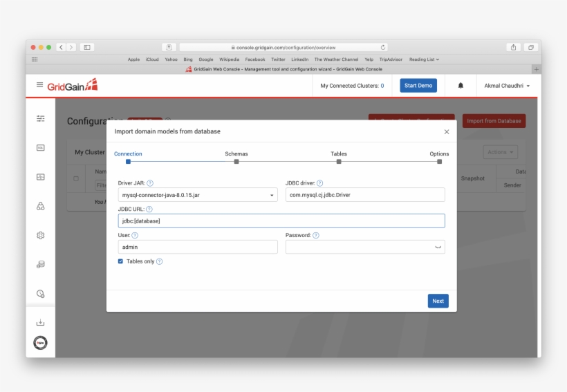Show help for Driver JAR field
This screenshot has width=567, height=392.
[150, 183]
